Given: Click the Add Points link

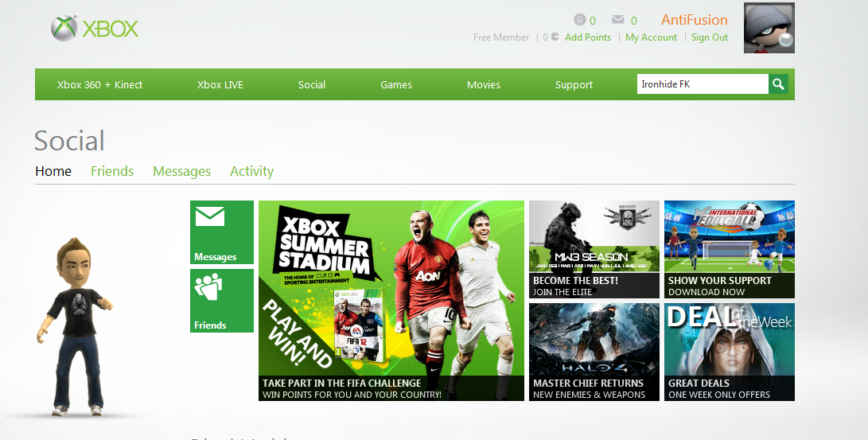Looking at the screenshot, I should (x=588, y=37).
